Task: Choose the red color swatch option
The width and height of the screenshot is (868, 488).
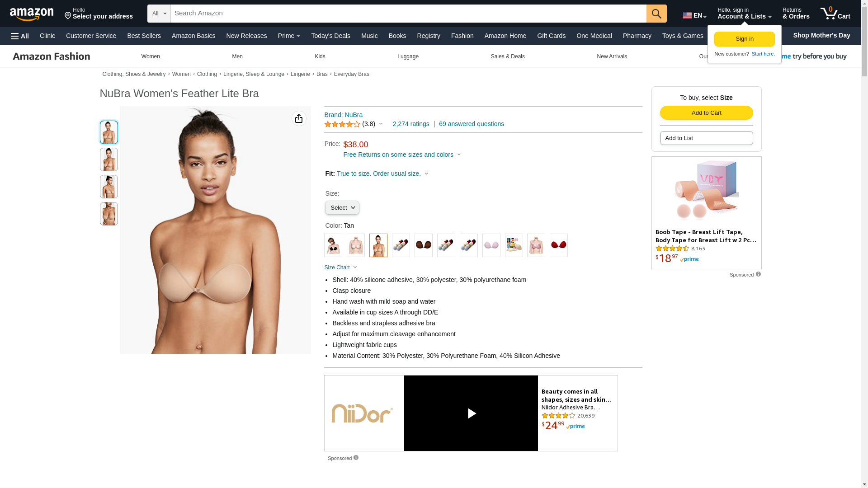Action: (x=559, y=245)
